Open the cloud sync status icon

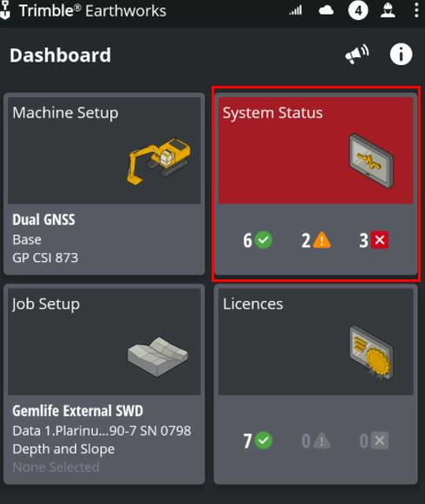pyautogui.click(x=326, y=11)
